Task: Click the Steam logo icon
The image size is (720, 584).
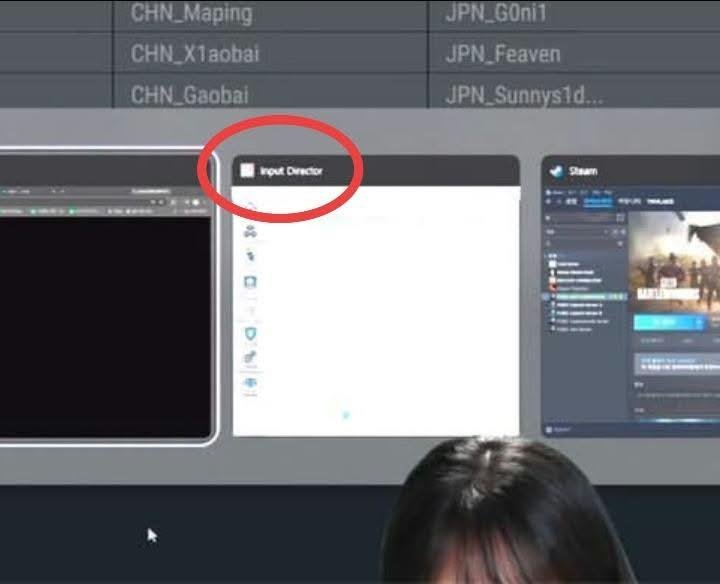Action: click(x=557, y=171)
